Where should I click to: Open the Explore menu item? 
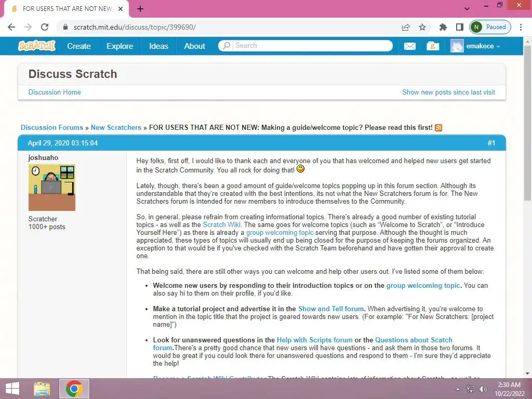(120, 46)
